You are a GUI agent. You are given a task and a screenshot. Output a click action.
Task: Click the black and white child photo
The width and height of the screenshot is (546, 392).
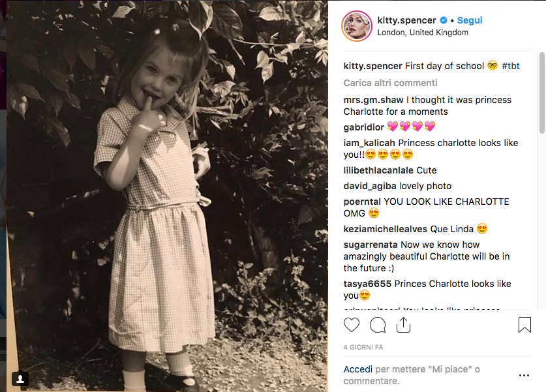(167, 196)
